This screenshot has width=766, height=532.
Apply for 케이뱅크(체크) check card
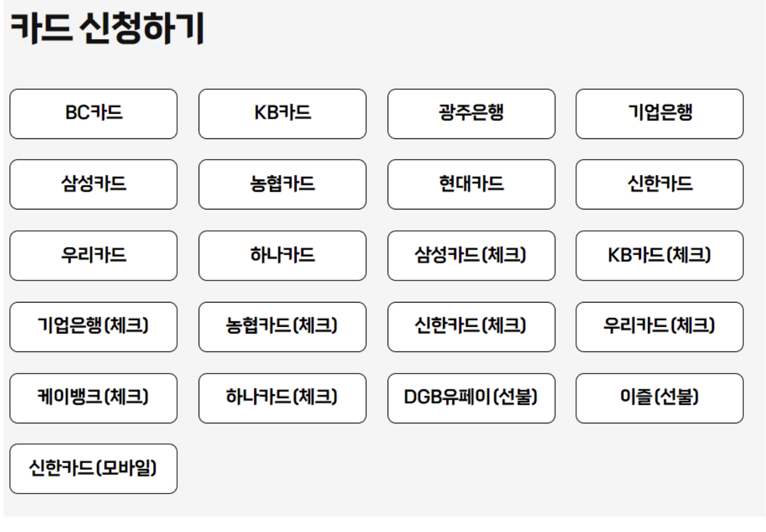[93, 398]
